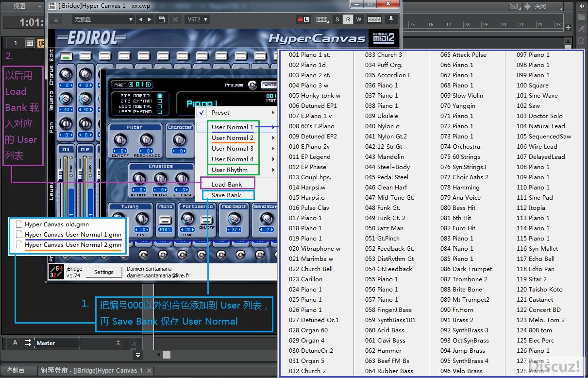
Task: Open the browser folder icon in right sidebar
Action: 581,17
